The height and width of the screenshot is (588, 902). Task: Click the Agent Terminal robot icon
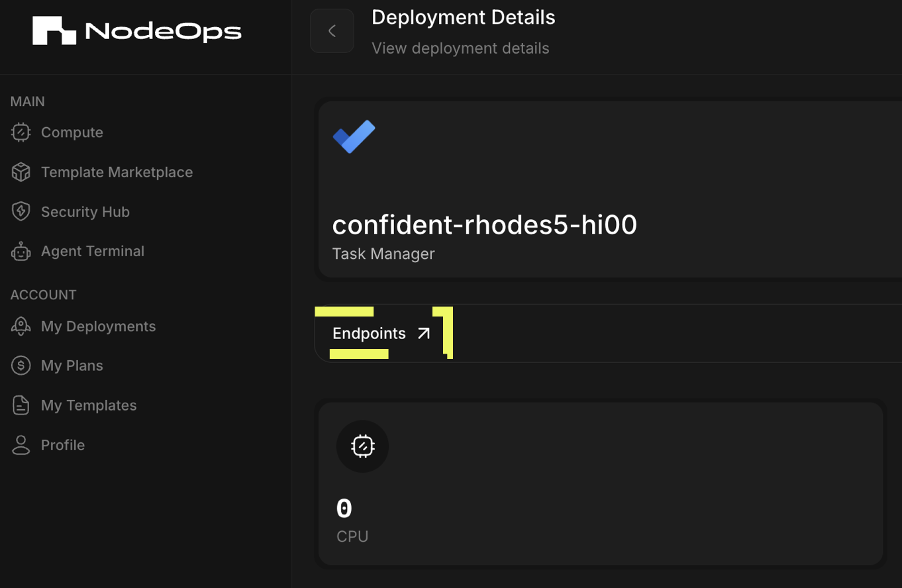pyautogui.click(x=21, y=252)
